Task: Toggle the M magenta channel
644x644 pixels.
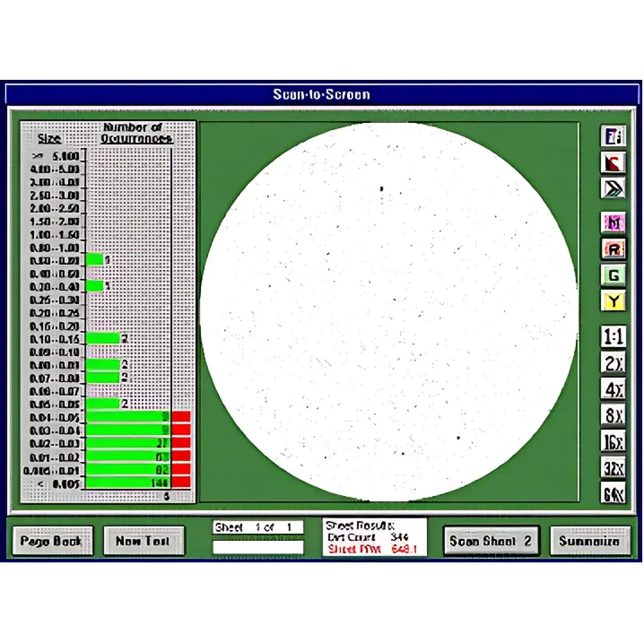Action: [613, 222]
